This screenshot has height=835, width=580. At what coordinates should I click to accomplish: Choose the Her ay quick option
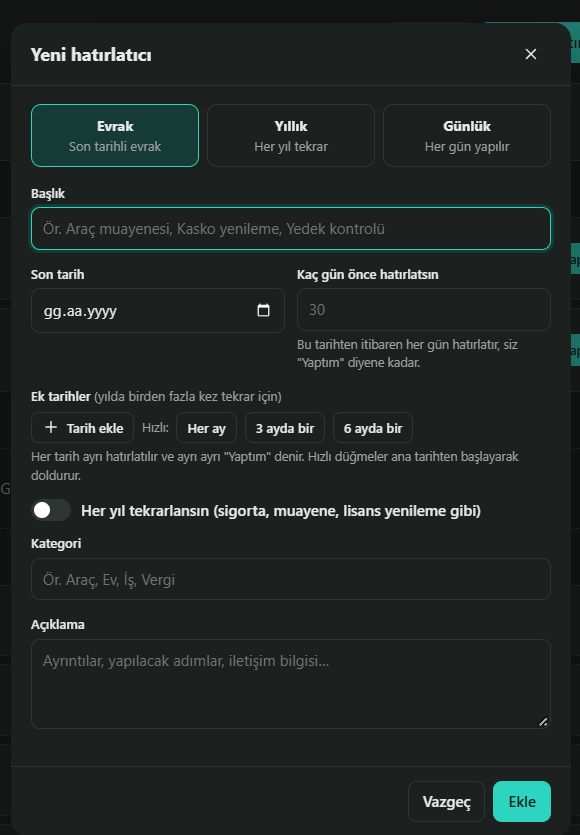click(x=207, y=428)
